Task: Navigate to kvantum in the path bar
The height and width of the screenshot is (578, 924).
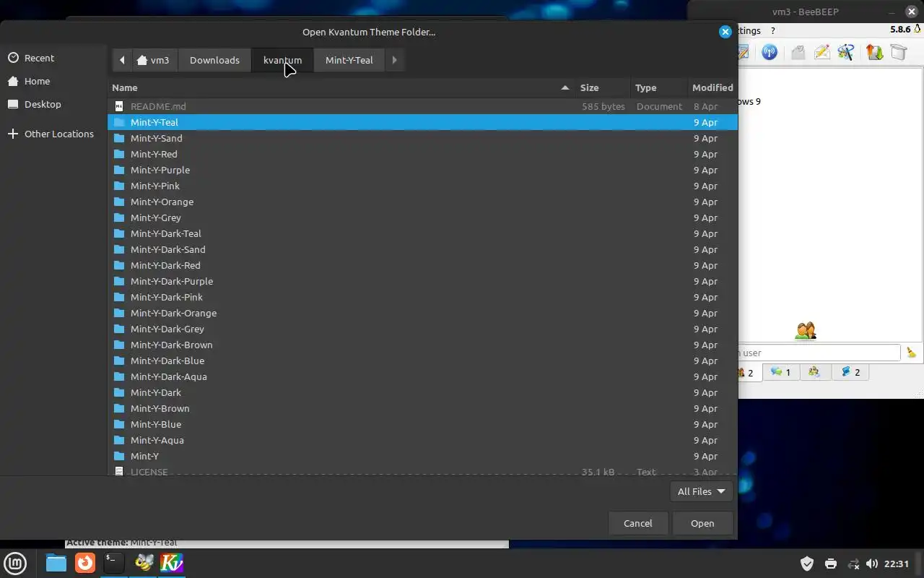Action: click(x=282, y=60)
